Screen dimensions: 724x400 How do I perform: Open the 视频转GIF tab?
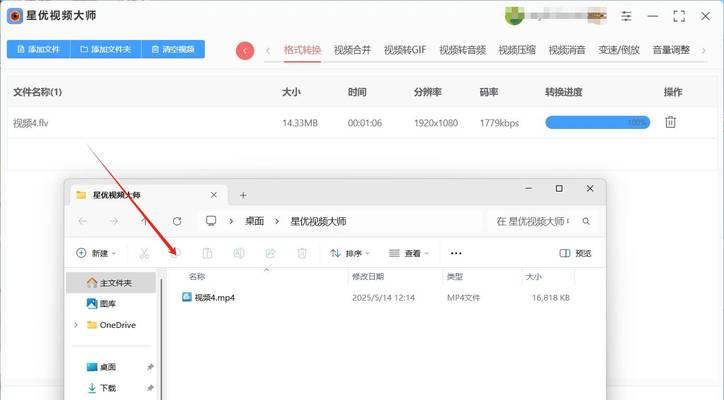405,50
